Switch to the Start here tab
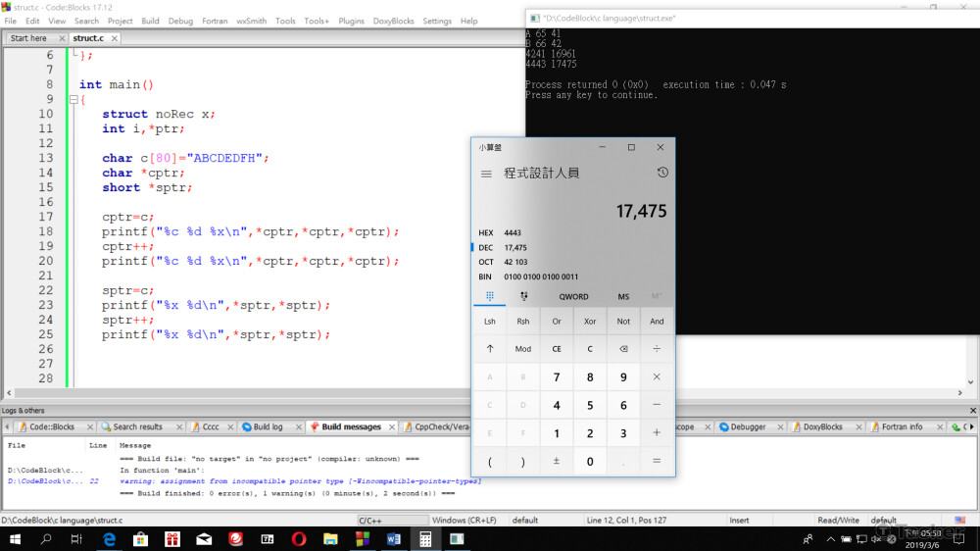980x551 pixels. tap(28, 38)
